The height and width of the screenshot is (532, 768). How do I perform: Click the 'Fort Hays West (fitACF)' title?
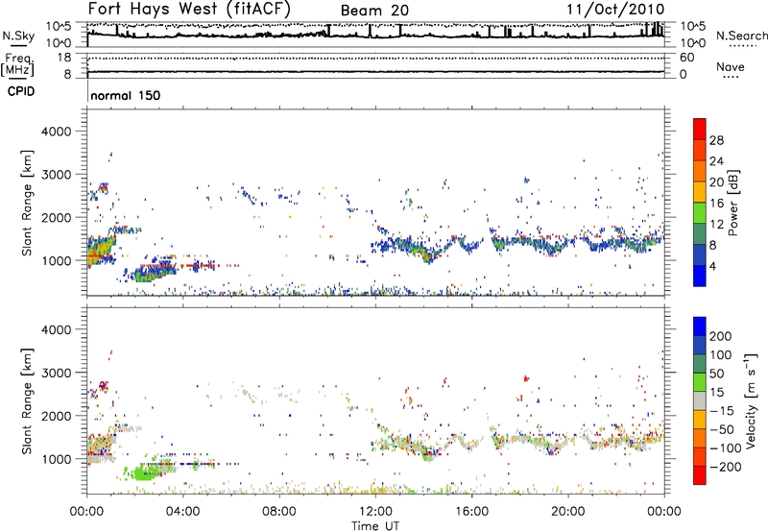click(189, 9)
